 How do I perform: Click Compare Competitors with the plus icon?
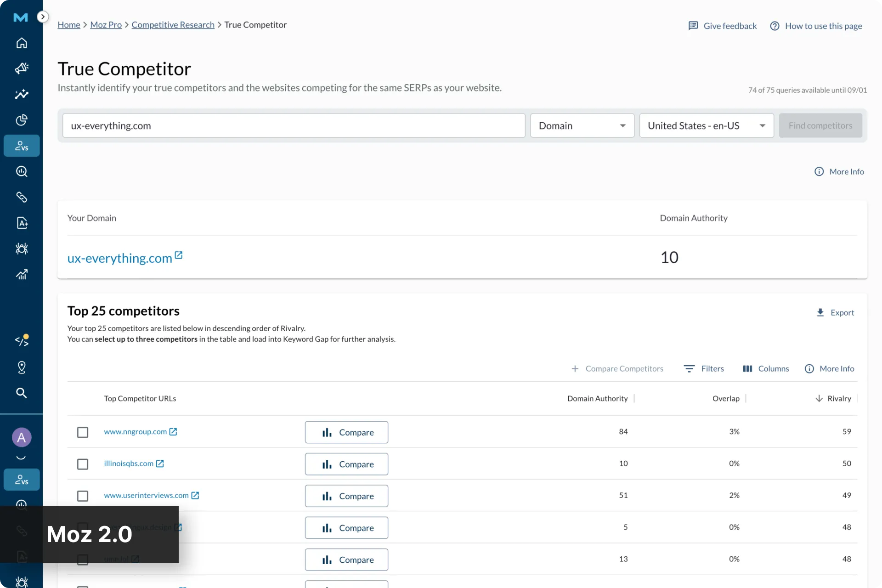(617, 368)
